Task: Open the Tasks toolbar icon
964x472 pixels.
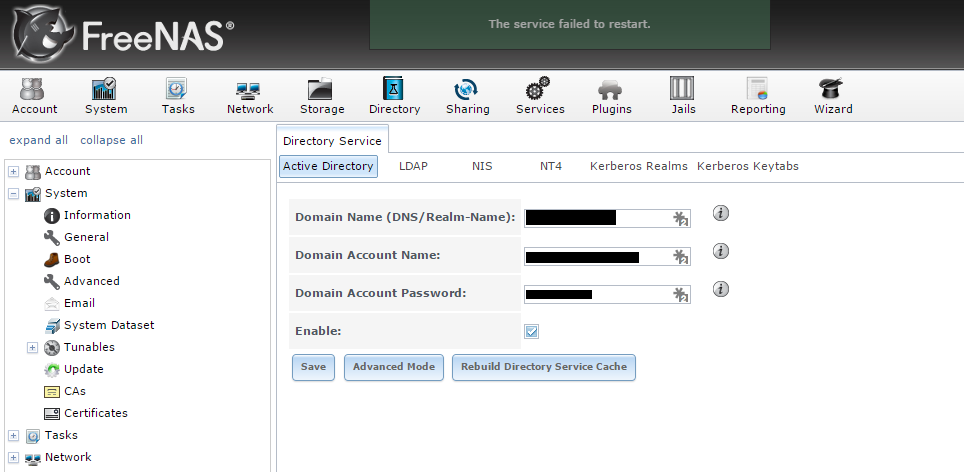Action: click(178, 96)
